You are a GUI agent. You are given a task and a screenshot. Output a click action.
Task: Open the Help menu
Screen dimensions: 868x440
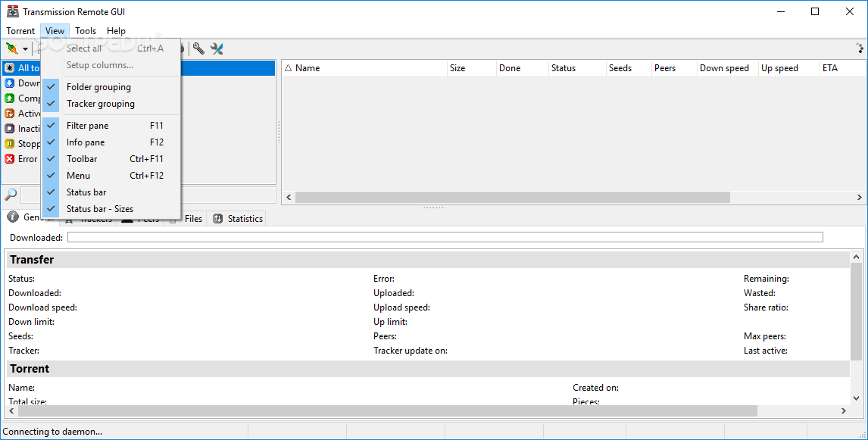click(116, 31)
